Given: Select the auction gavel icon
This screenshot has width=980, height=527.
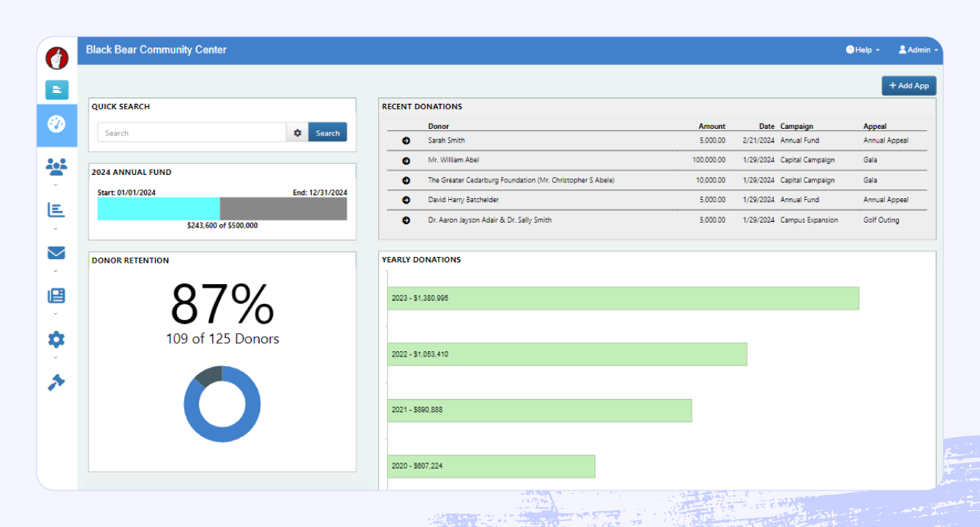Looking at the screenshot, I should (x=56, y=382).
